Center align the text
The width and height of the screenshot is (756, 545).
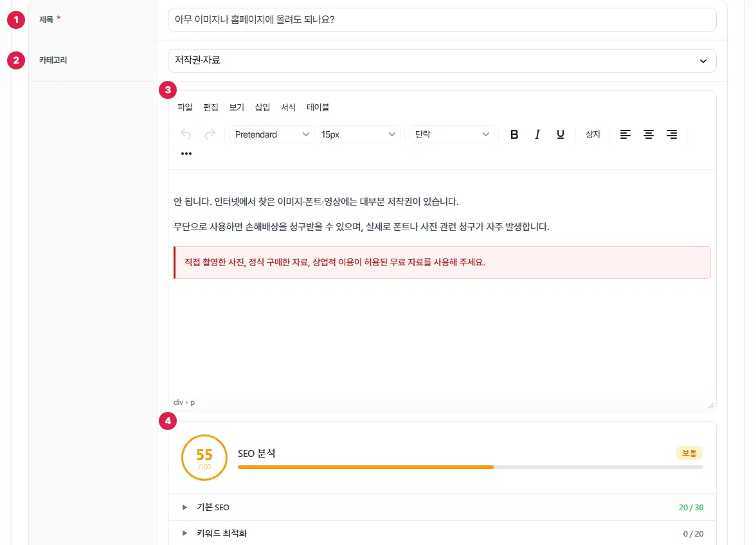(x=649, y=134)
